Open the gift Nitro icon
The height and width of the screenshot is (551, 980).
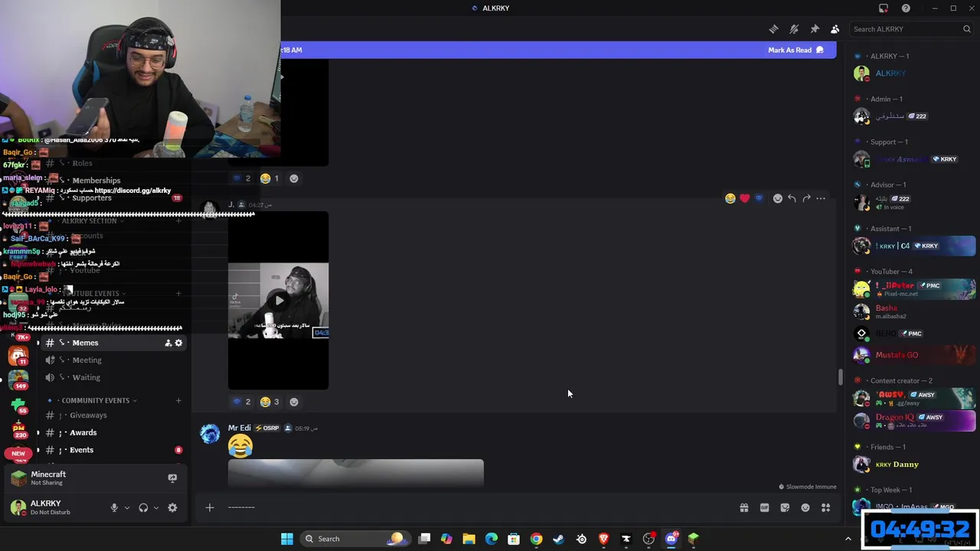click(743, 507)
